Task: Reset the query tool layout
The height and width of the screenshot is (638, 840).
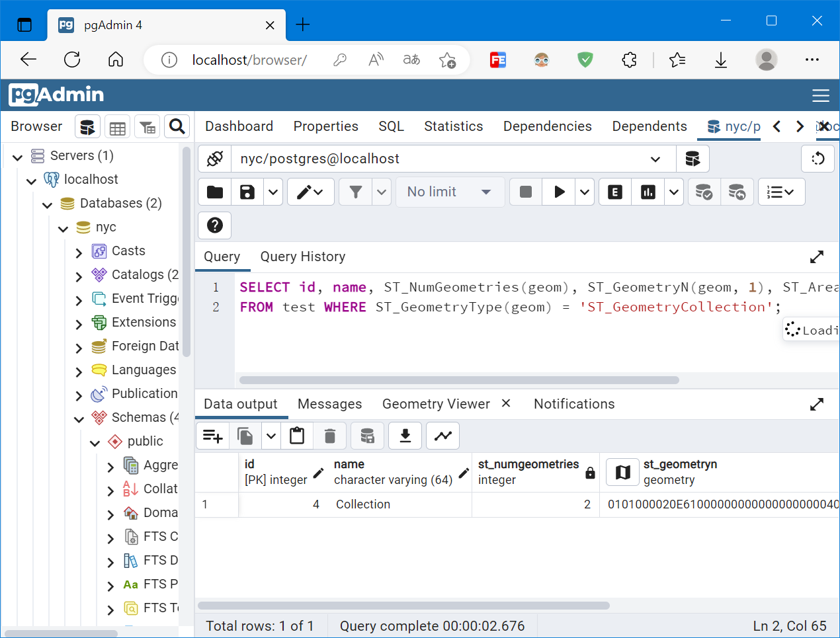Action: (818, 159)
